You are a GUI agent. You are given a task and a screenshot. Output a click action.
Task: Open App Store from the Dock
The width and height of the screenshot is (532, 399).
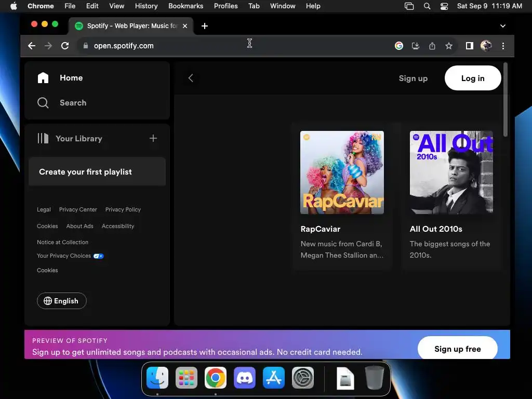point(274,378)
